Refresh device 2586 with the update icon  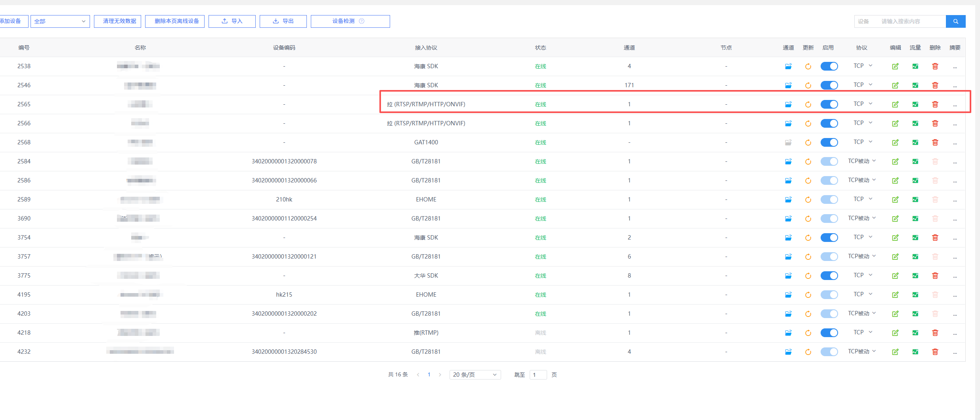[808, 180]
